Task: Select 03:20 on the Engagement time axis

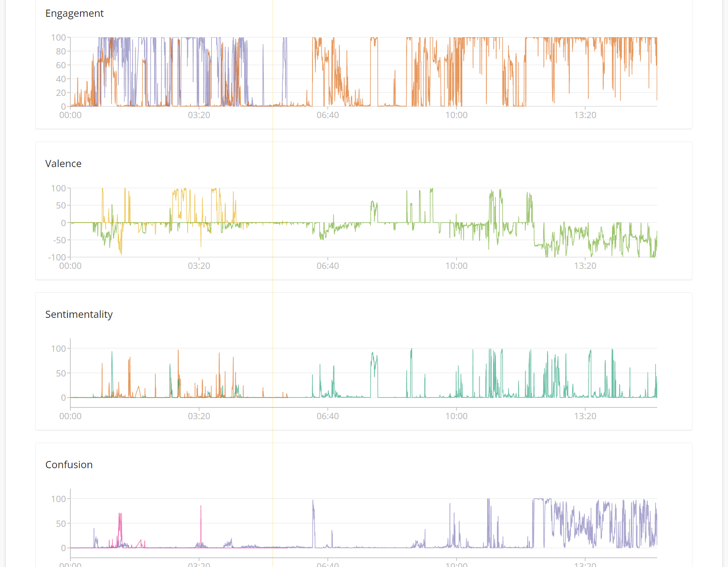Action: (x=199, y=115)
